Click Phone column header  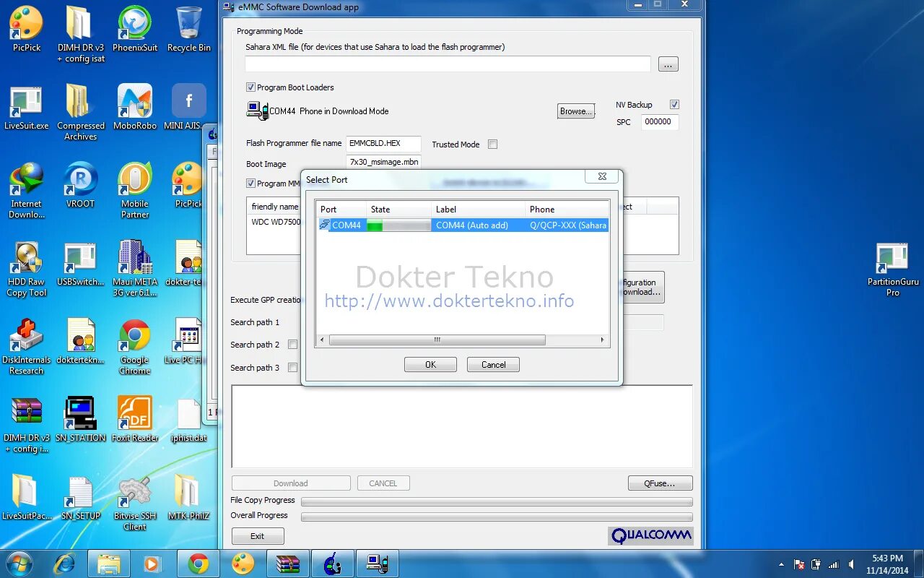567,210
